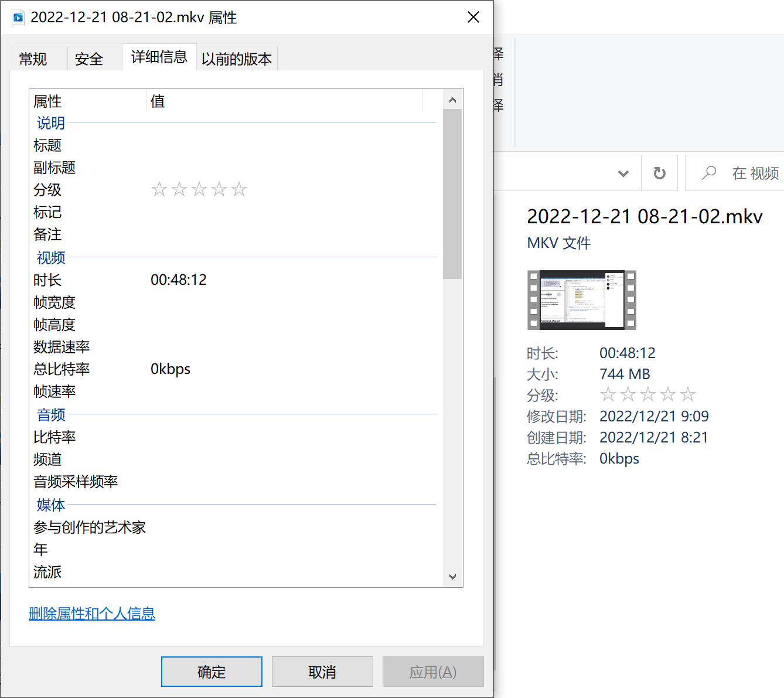This screenshot has height=698, width=784.
Task: Click 确定 to confirm changes
Action: click(211, 672)
